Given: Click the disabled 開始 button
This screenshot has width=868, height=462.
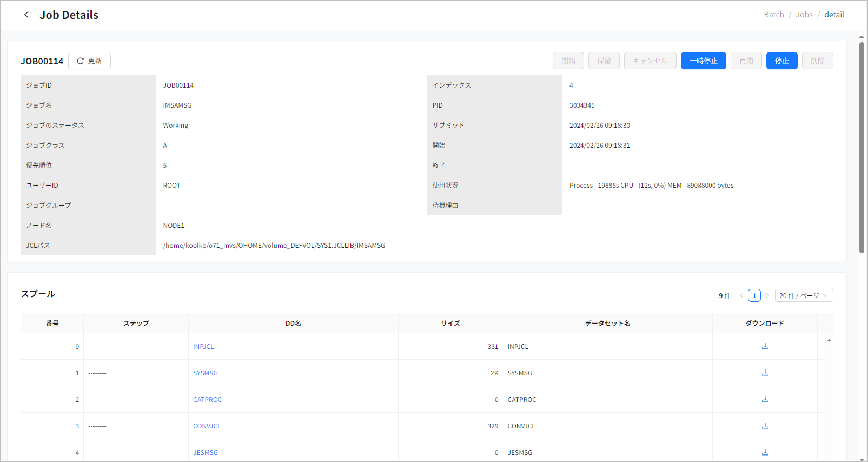Looking at the screenshot, I should [x=568, y=61].
